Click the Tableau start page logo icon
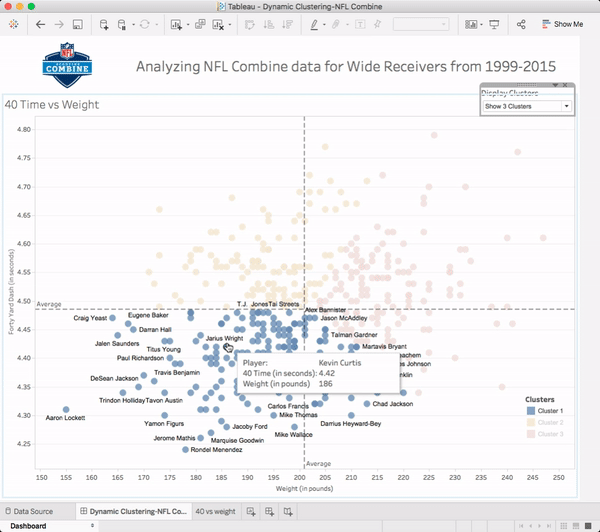600x532 pixels. coord(13,24)
